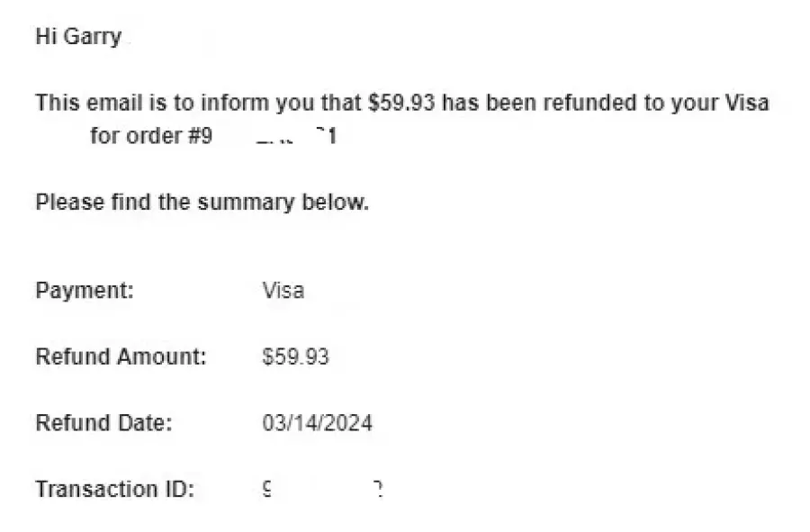
Task: Click the 03/14/2024 refund date value
Action: point(317,422)
